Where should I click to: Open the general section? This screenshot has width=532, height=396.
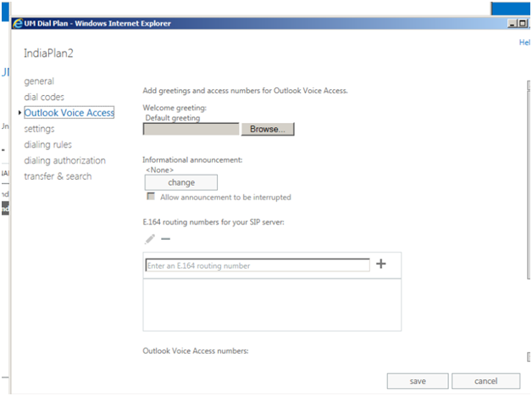(x=39, y=81)
